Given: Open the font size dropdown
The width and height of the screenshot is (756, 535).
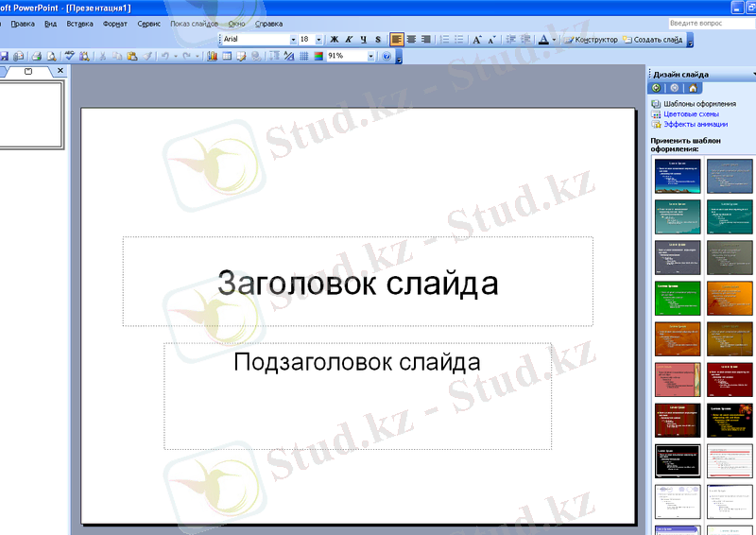Looking at the screenshot, I should 319,40.
